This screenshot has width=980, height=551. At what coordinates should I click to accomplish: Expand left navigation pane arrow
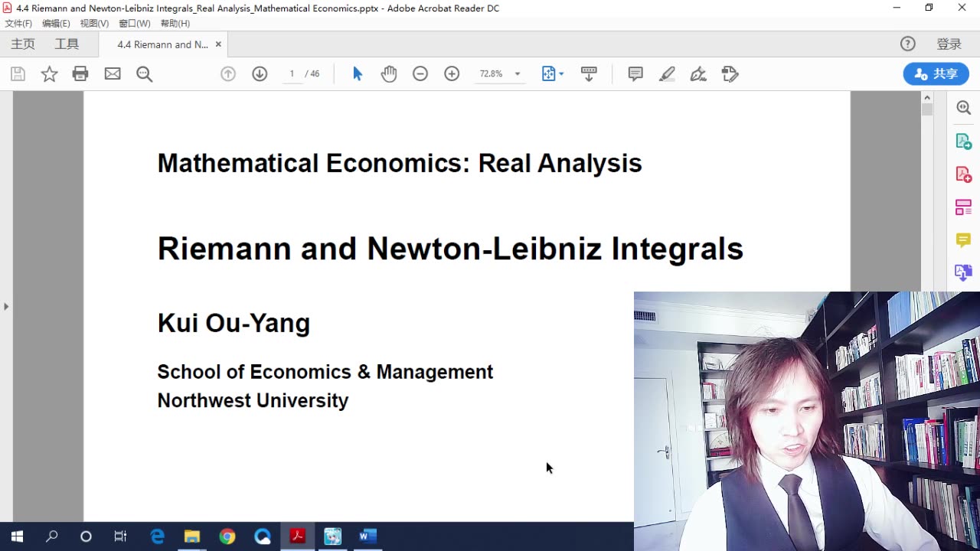point(6,306)
